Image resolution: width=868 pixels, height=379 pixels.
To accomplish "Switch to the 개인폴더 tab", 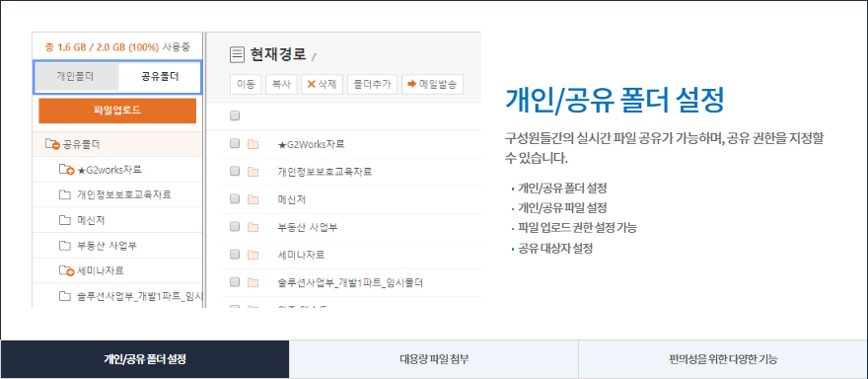I will (75, 77).
